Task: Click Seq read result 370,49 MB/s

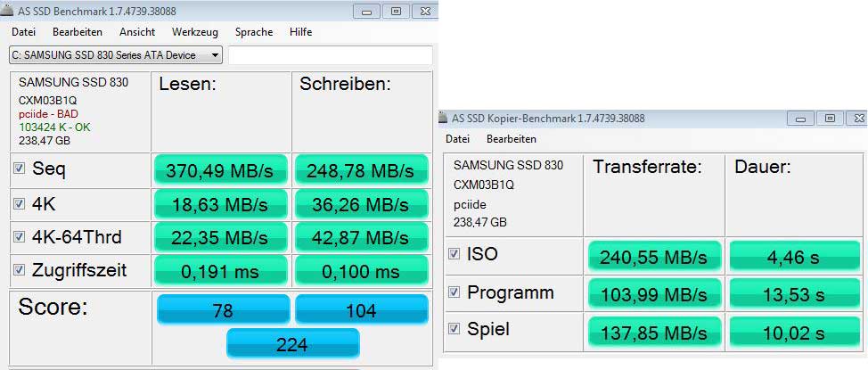Action: coord(220,170)
